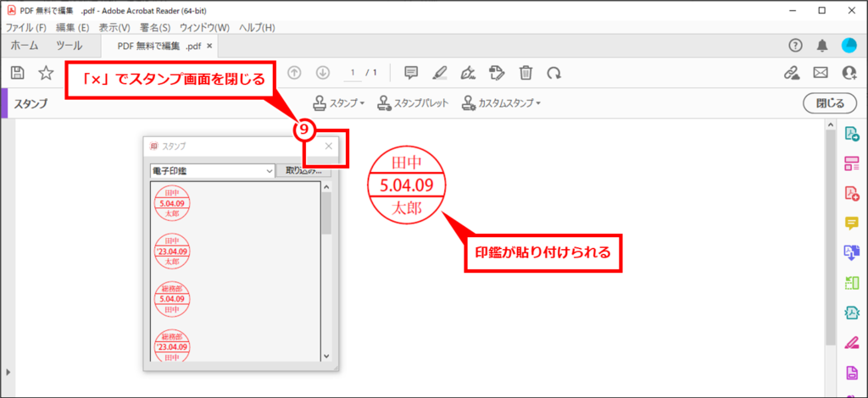The image size is (868, 398).
Task: Open the notifications bell
Action: click(822, 45)
